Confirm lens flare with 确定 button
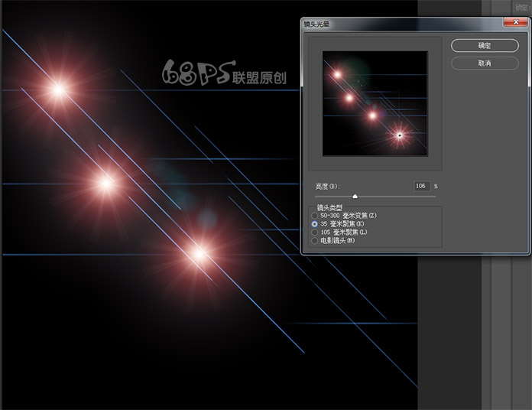This screenshot has width=532, height=410. click(485, 45)
